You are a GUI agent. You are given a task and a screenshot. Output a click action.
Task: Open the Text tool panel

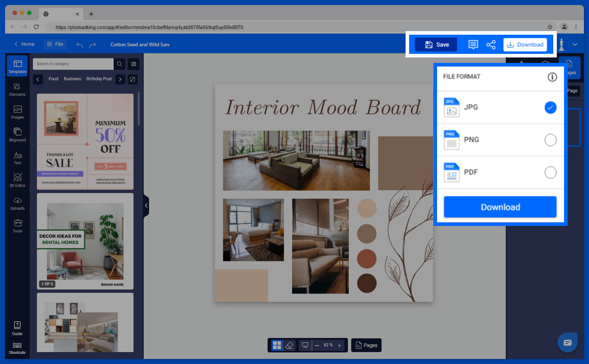[x=17, y=158]
